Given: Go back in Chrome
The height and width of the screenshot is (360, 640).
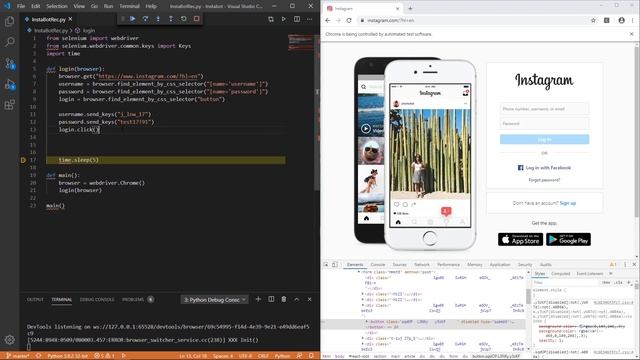Looking at the screenshot, I should tap(327, 20).
